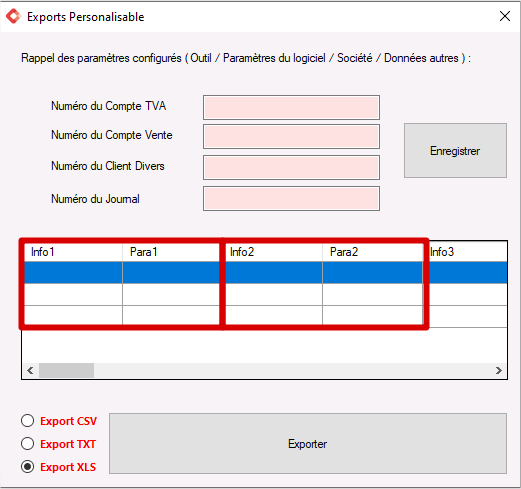521x489 pixels.
Task: Click the horizontal scrollbar thumb
Action: [66, 371]
